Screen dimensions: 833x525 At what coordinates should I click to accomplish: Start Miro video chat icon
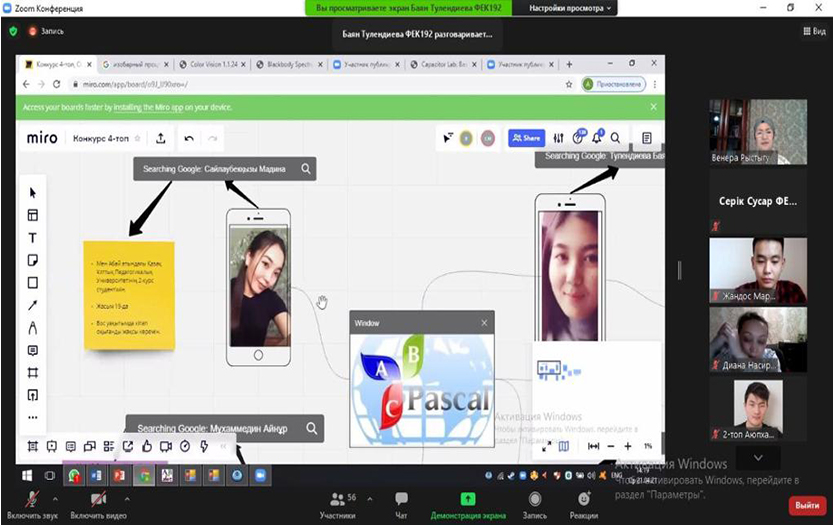click(x=166, y=446)
